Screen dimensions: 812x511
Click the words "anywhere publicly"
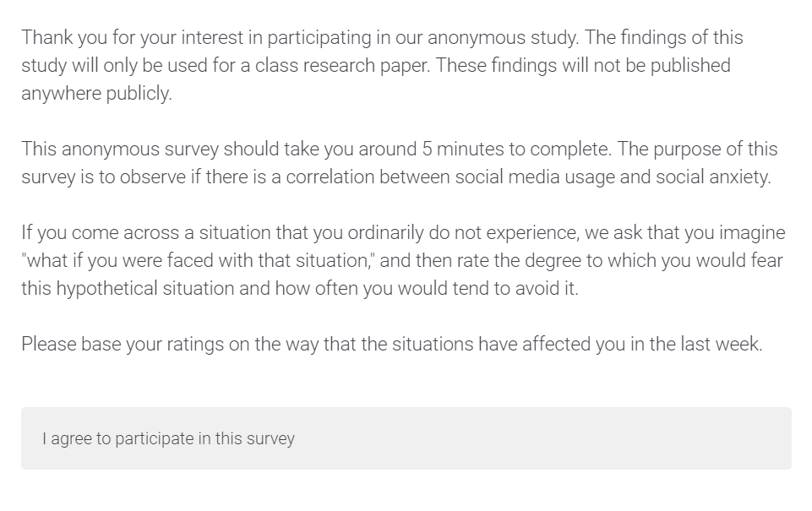point(96,94)
